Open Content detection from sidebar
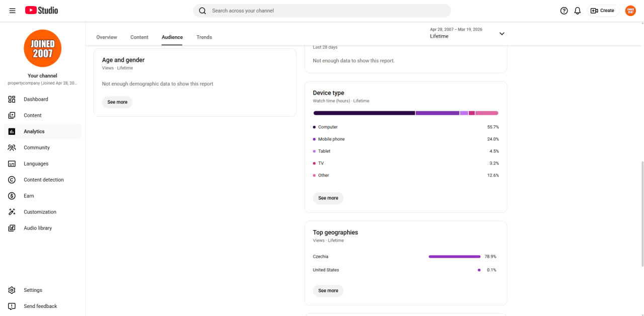This screenshot has height=316, width=644. point(42,180)
